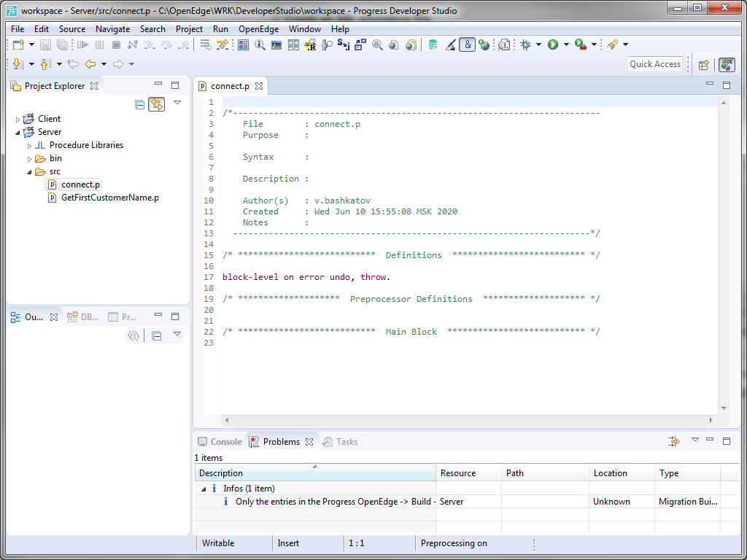This screenshot has width=747, height=560.
Task: Switch to the DB Structure tab
Action: tap(83, 317)
